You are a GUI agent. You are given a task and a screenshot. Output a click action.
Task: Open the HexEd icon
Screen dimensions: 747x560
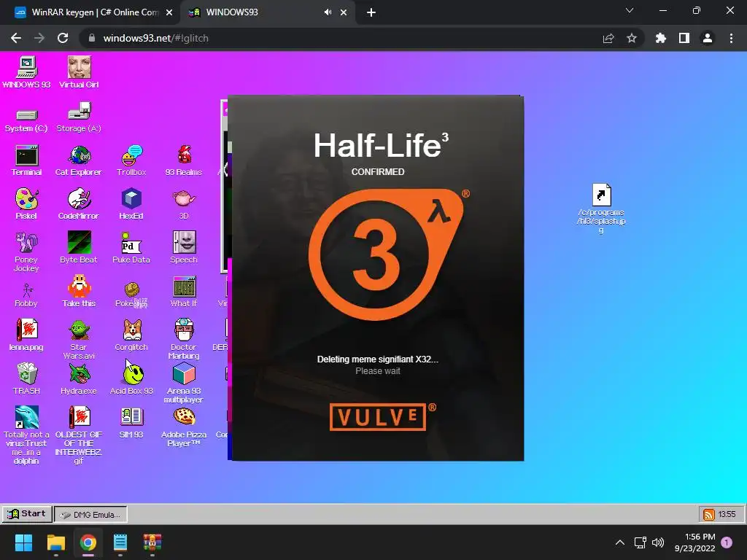tap(131, 204)
